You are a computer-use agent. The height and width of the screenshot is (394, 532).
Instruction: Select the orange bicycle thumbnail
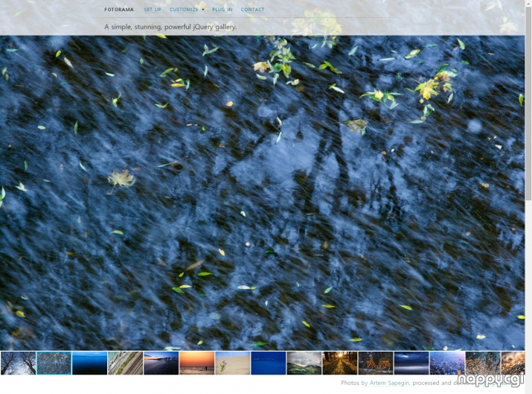click(376, 363)
